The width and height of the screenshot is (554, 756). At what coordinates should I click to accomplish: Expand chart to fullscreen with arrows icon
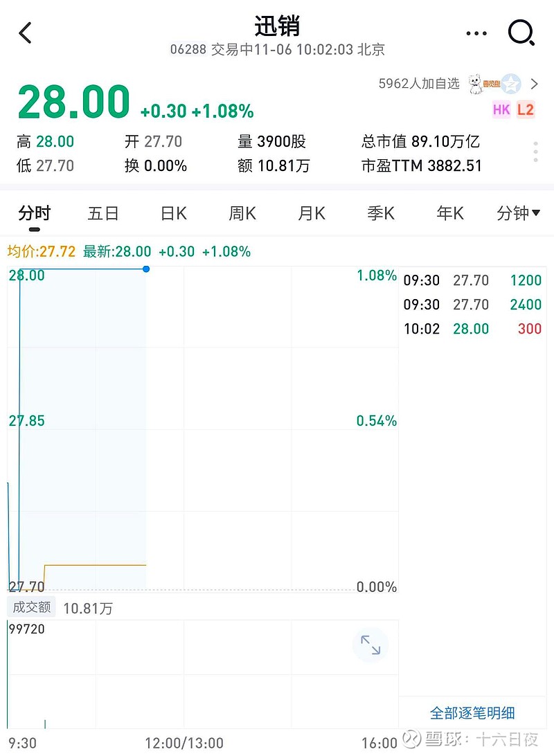point(370,645)
